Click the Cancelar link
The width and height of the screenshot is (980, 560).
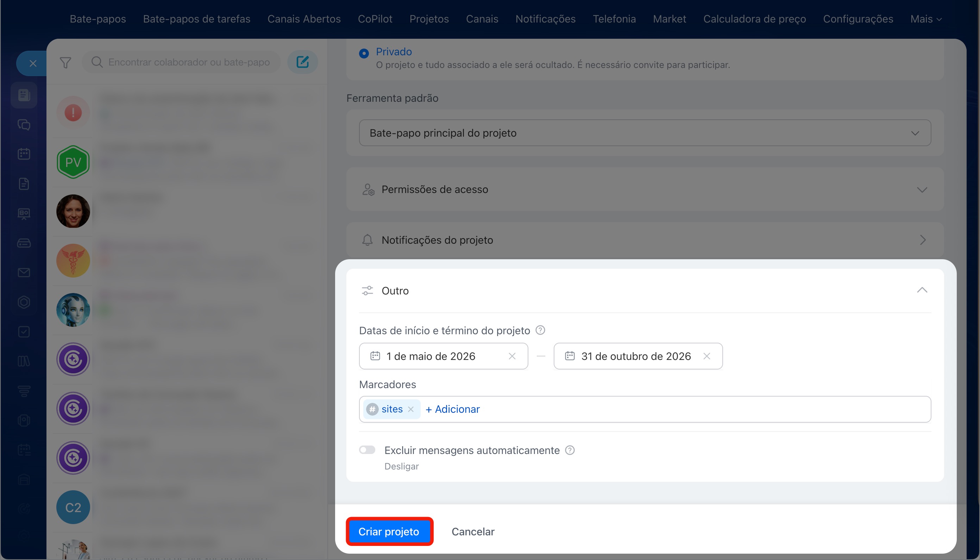pos(473,531)
